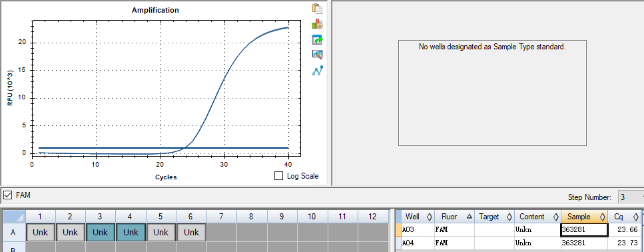Sort the table by Fluor column header
The image size is (644, 252).
454,216
